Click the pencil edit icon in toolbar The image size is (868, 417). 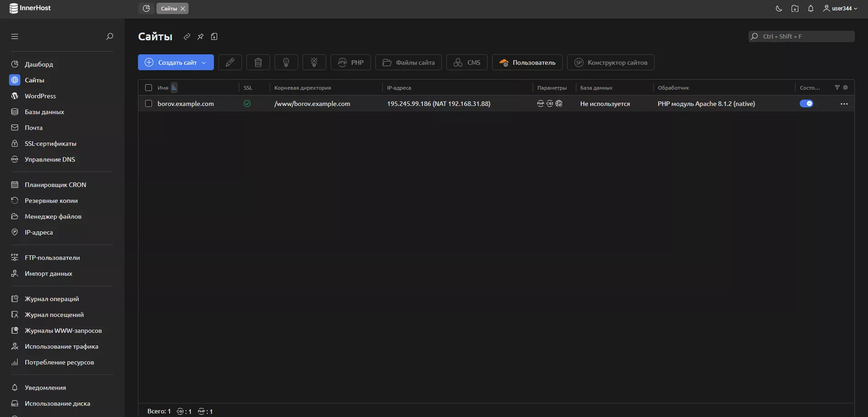pos(230,62)
